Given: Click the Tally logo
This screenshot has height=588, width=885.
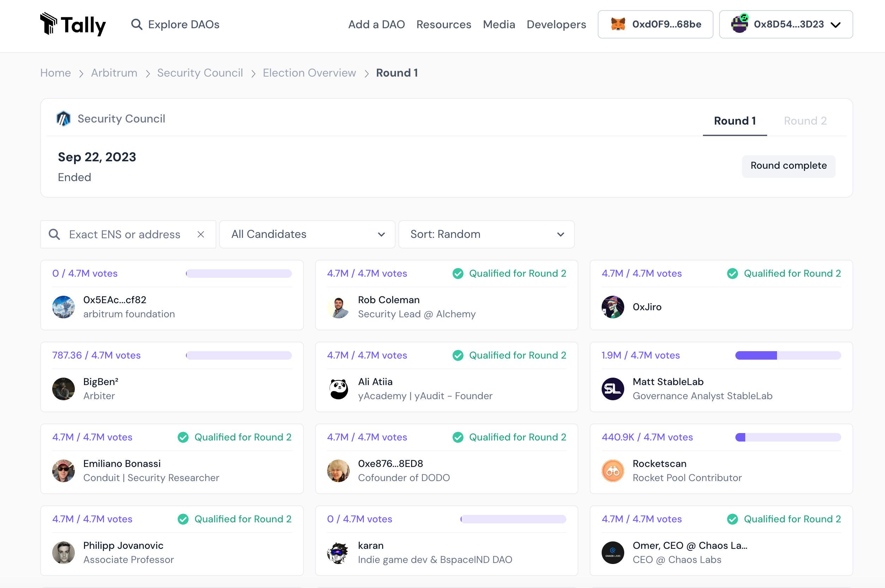Looking at the screenshot, I should coord(73,24).
